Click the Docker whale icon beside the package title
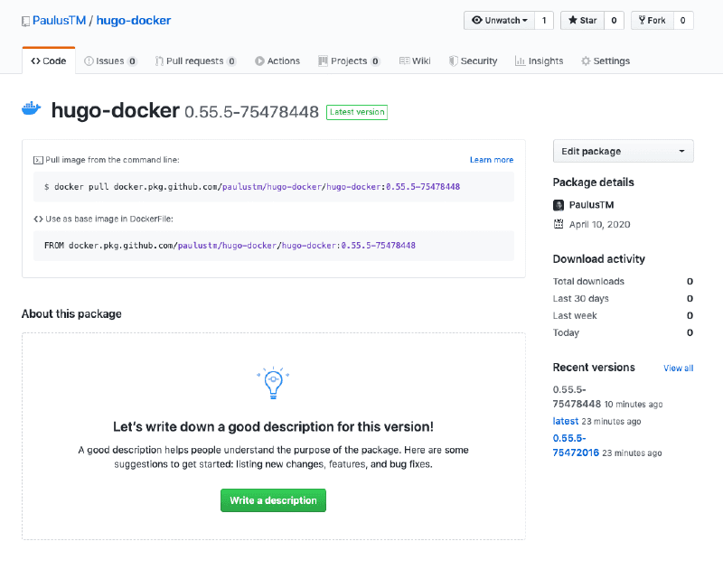This screenshot has width=723, height=588. (32, 107)
